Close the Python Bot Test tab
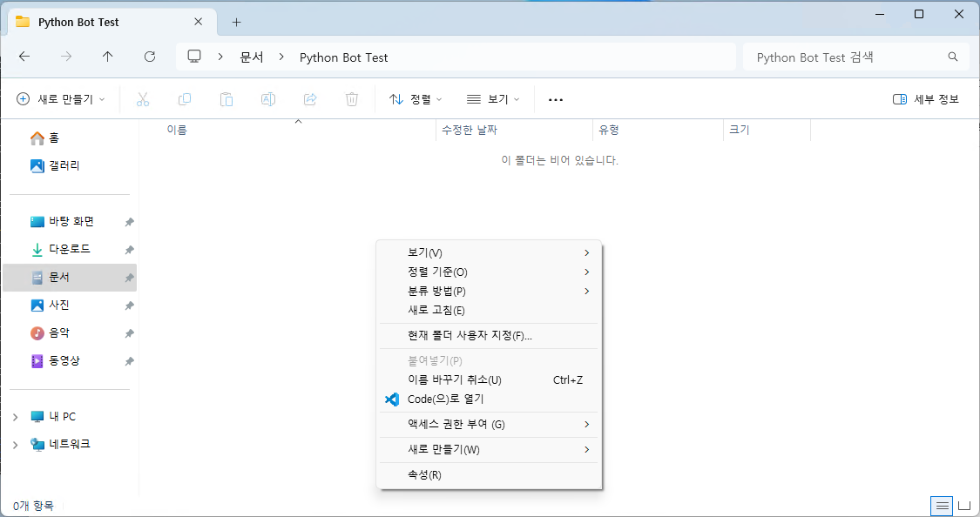Viewport: 980px width, 517px height. pos(198,22)
